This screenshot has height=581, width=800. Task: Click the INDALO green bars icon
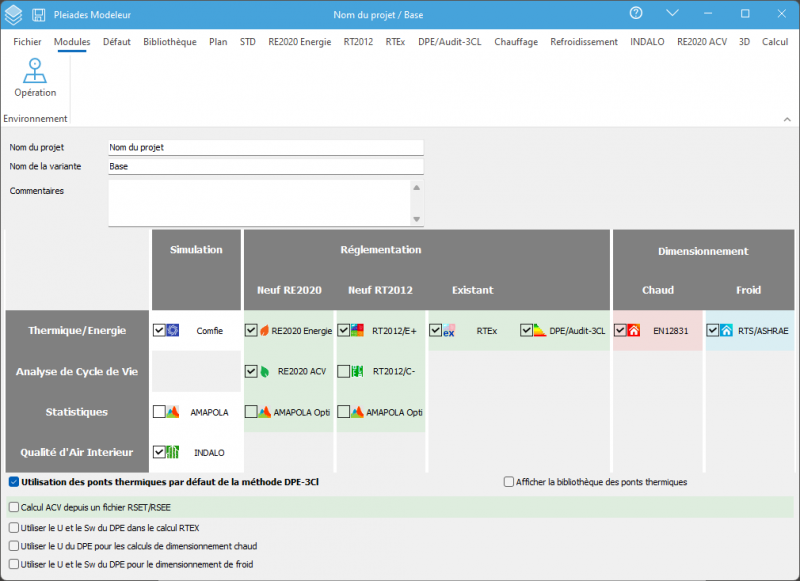click(x=172, y=452)
